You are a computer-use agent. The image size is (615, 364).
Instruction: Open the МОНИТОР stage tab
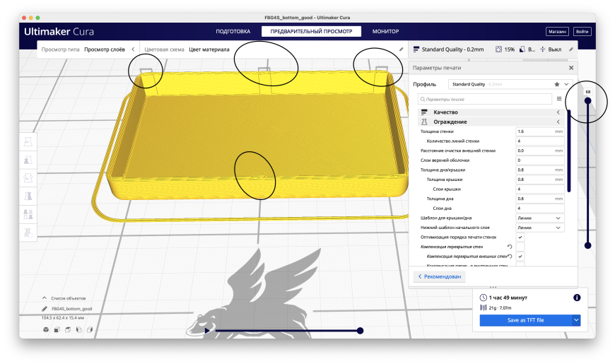pos(385,31)
